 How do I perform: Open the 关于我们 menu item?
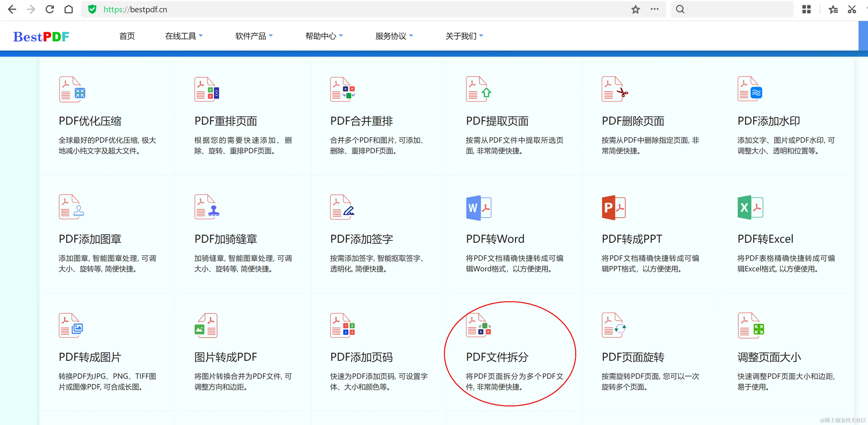point(464,36)
